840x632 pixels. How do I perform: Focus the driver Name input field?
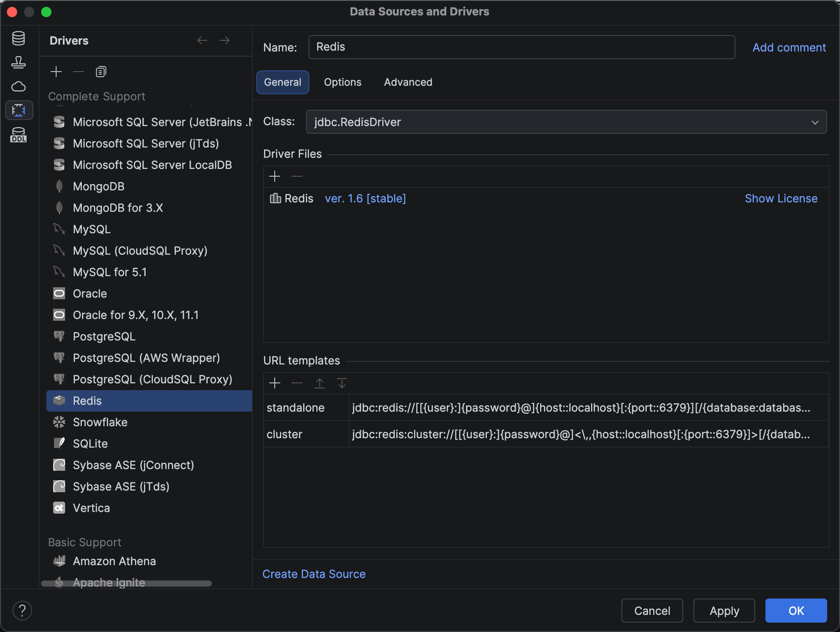pyautogui.click(x=522, y=47)
